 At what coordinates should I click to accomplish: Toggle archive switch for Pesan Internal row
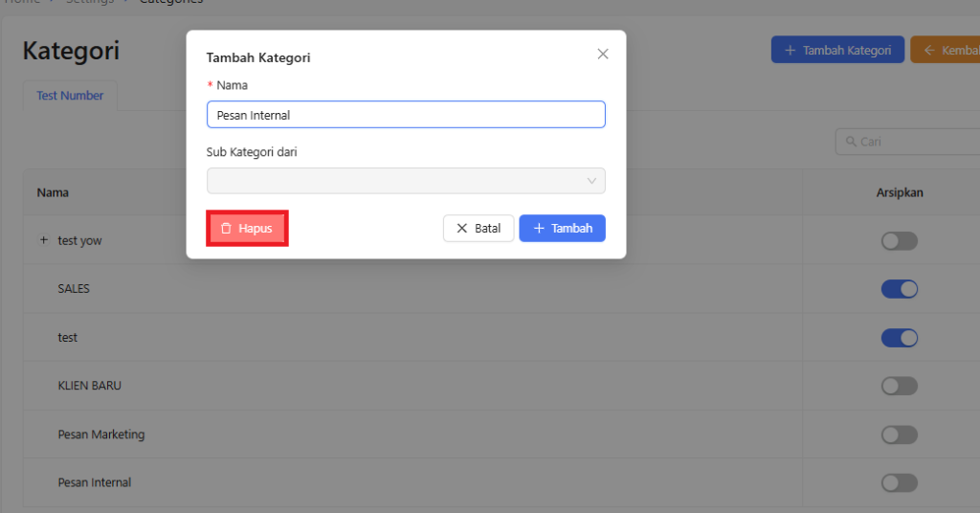coord(899,482)
